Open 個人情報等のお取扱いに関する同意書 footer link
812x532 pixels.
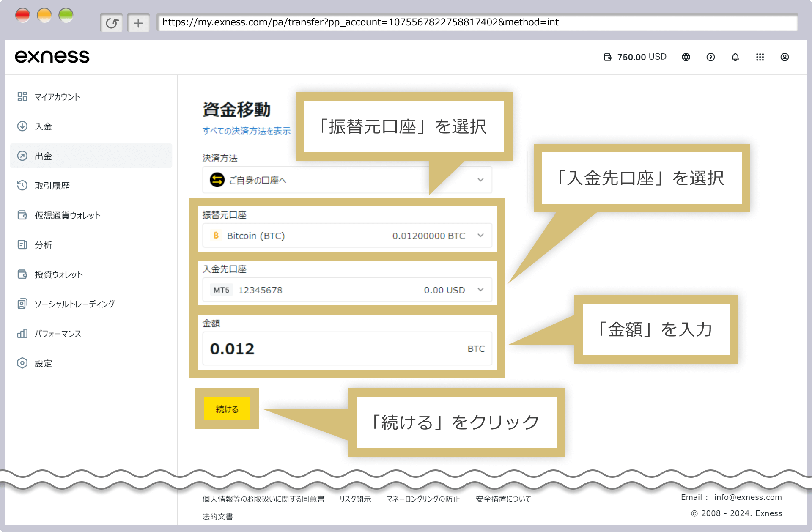pos(263,499)
